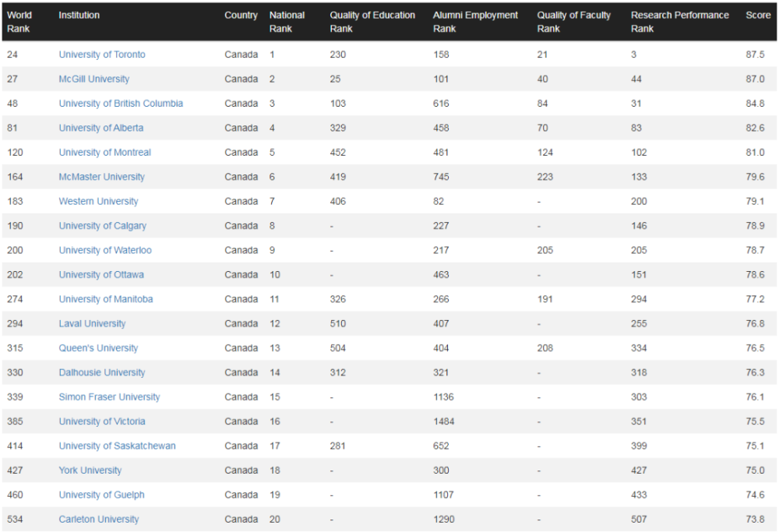Open the University of Ottawa link

[x=101, y=275]
